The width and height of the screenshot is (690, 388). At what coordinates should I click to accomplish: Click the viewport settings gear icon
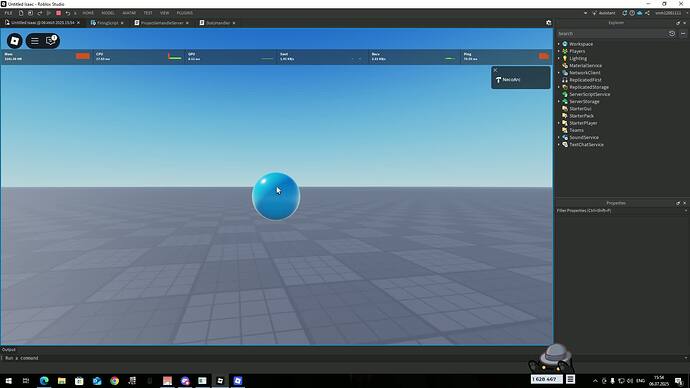tap(548, 23)
